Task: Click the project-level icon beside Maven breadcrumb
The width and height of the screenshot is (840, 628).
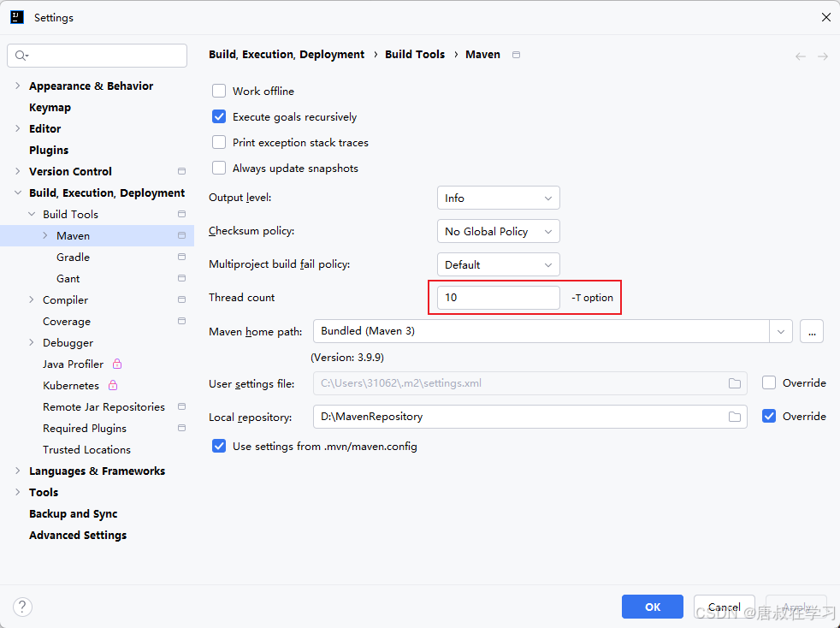Action: click(x=516, y=55)
